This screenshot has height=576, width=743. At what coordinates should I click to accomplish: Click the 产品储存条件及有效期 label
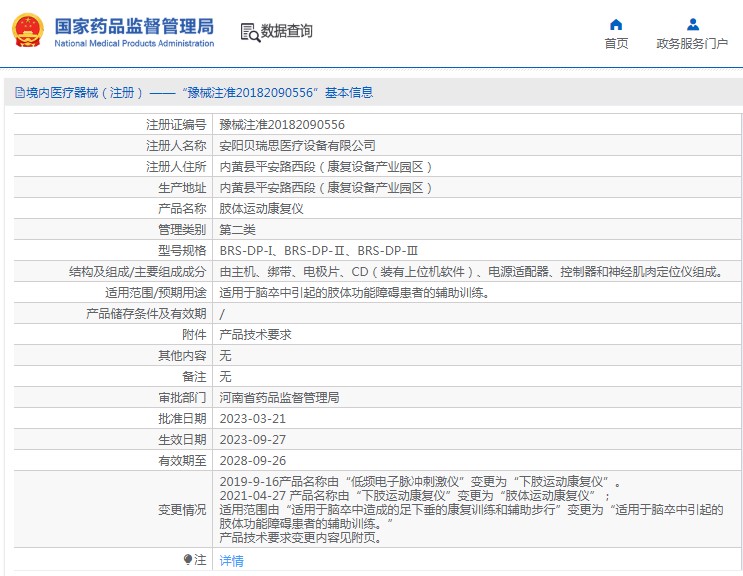[146, 314]
